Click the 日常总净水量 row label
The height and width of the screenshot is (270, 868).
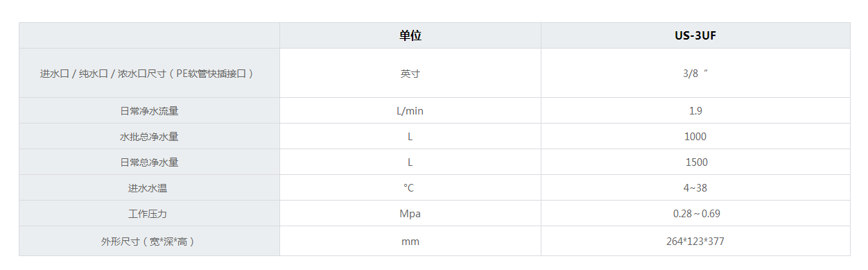pos(149,162)
